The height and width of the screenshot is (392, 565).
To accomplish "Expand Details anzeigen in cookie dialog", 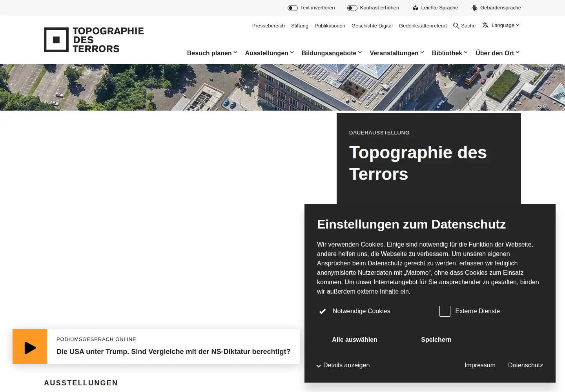I will (x=343, y=365).
